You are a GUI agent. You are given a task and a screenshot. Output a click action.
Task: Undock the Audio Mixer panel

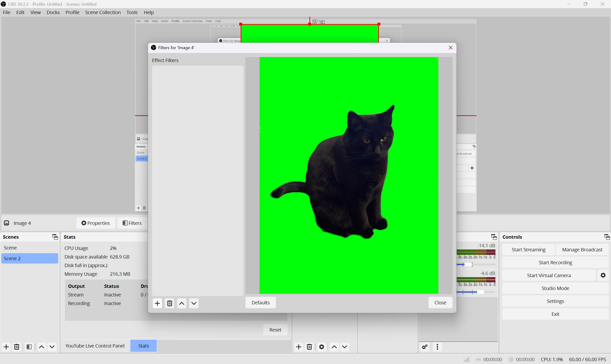(x=494, y=237)
